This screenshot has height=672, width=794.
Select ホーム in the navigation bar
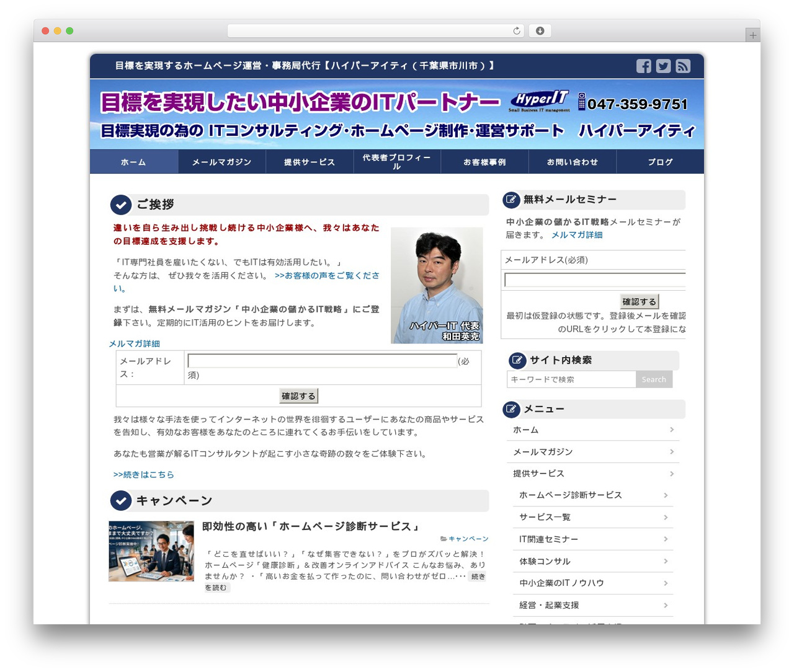point(134,162)
